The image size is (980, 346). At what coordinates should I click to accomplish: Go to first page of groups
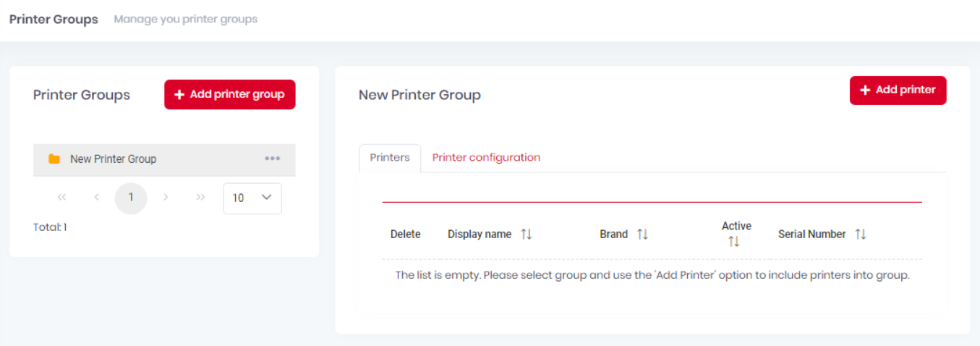pyautogui.click(x=61, y=198)
